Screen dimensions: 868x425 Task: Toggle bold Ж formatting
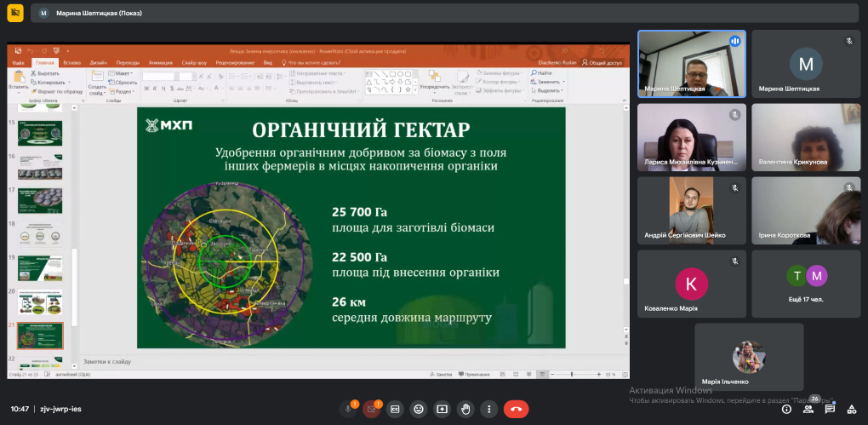pyautogui.click(x=146, y=89)
